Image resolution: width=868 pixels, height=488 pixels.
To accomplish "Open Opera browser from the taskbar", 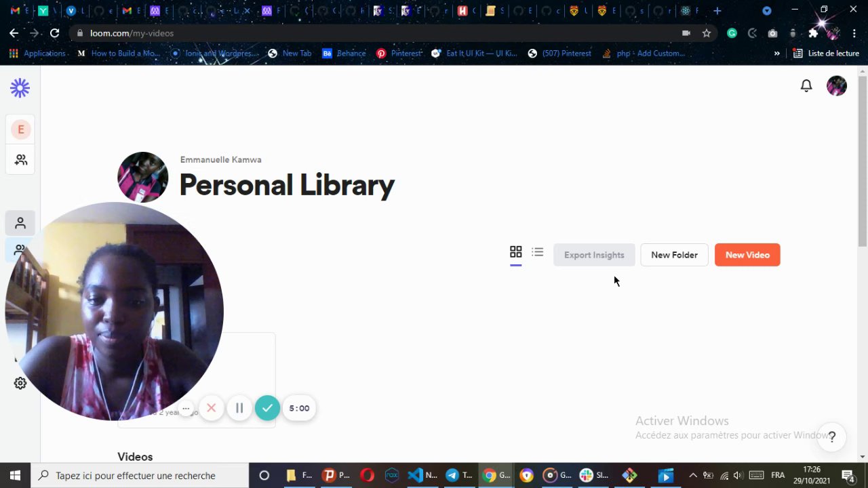I will (367, 475).
